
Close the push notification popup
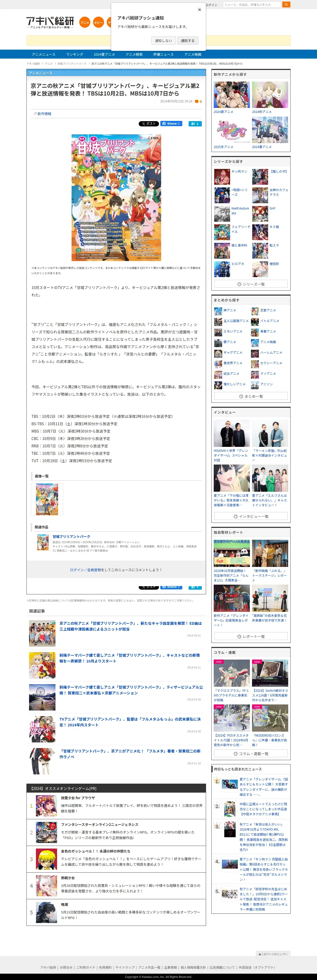click(x=199, y=10)
